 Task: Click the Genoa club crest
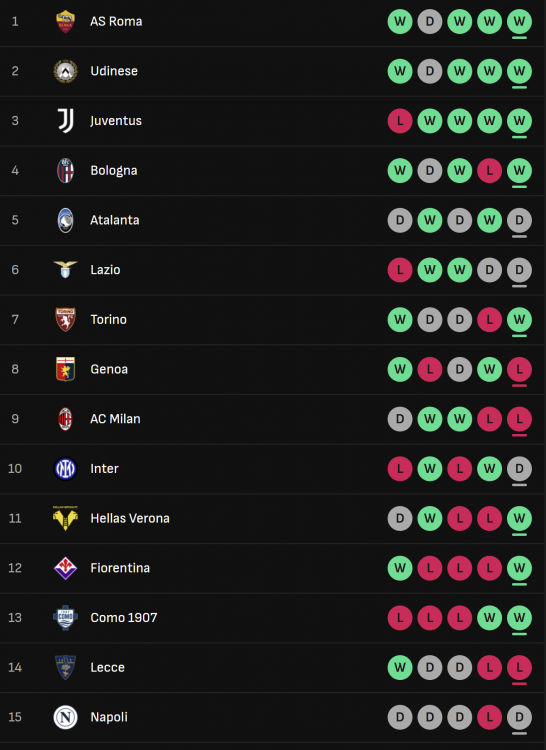coord(66,369)
